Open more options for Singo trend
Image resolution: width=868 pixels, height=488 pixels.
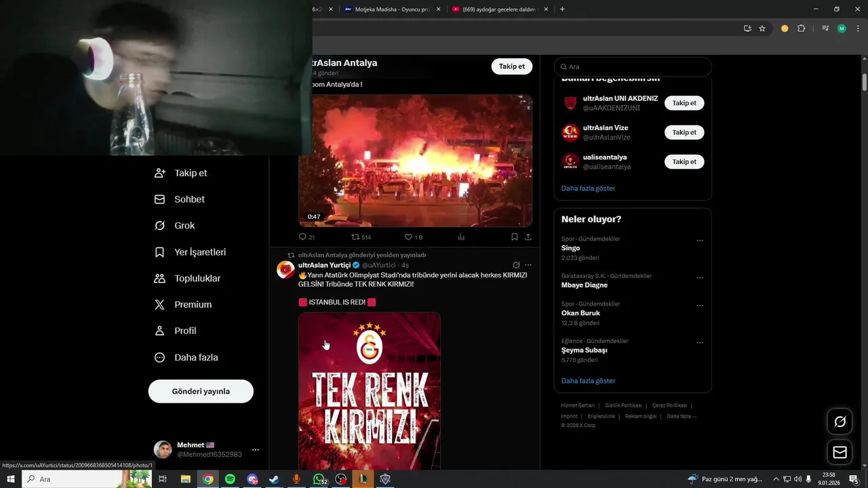point(700,241)
